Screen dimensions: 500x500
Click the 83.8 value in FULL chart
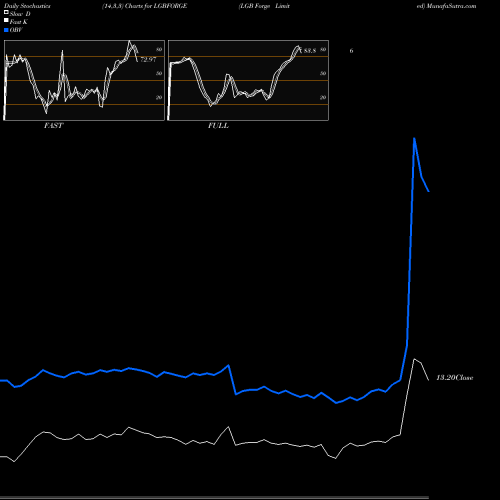(310, 51)
